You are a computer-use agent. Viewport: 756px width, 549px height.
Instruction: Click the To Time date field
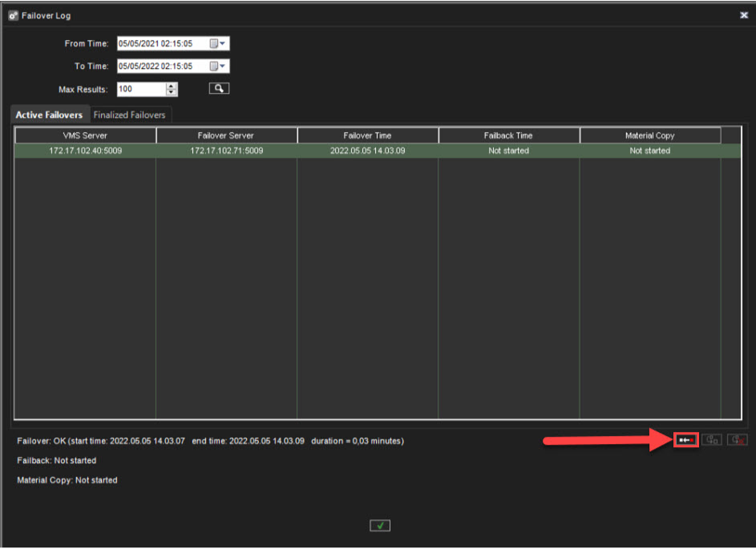161,67
